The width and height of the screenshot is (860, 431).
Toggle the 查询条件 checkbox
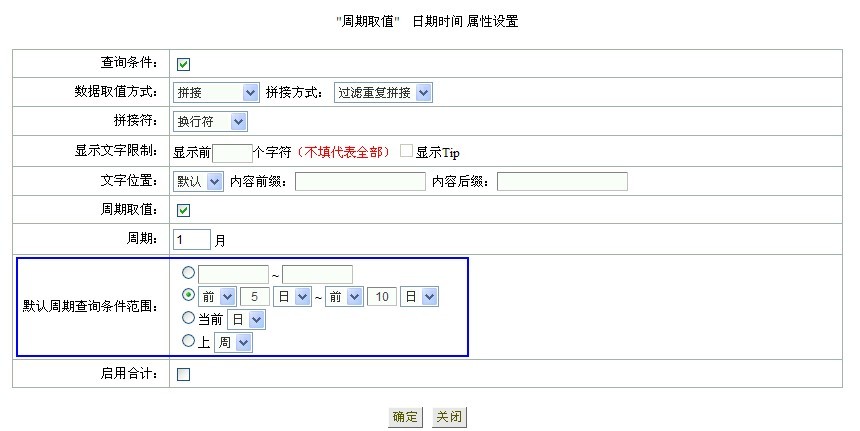pos(184,65)
